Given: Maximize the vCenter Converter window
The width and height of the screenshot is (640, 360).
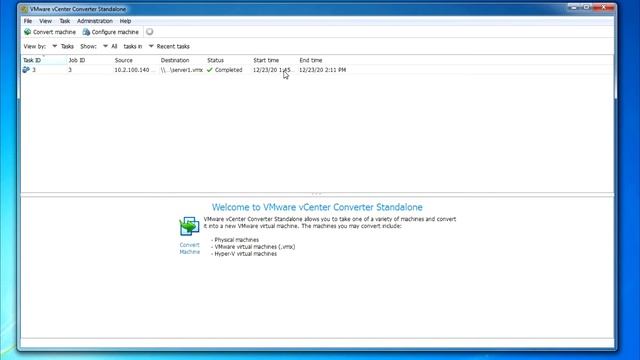Looking at the screenshot, I should 587,7.
